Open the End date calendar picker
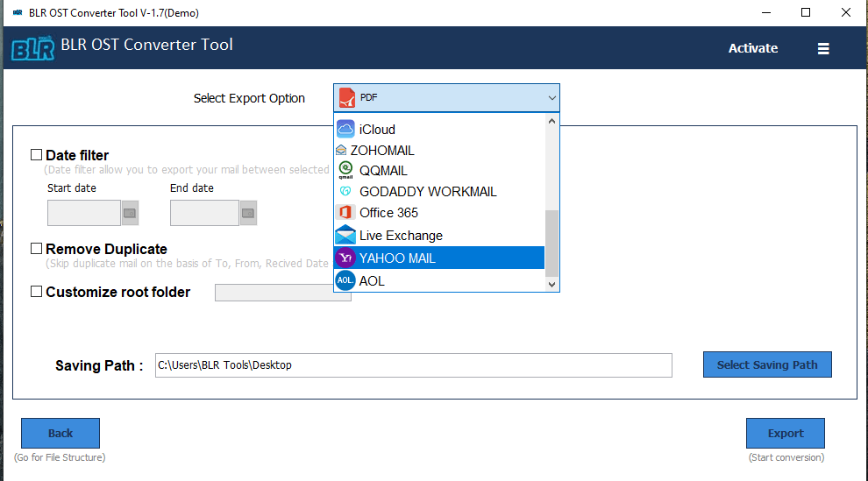This screenshot has height=481, width=868. click(248, 213)
